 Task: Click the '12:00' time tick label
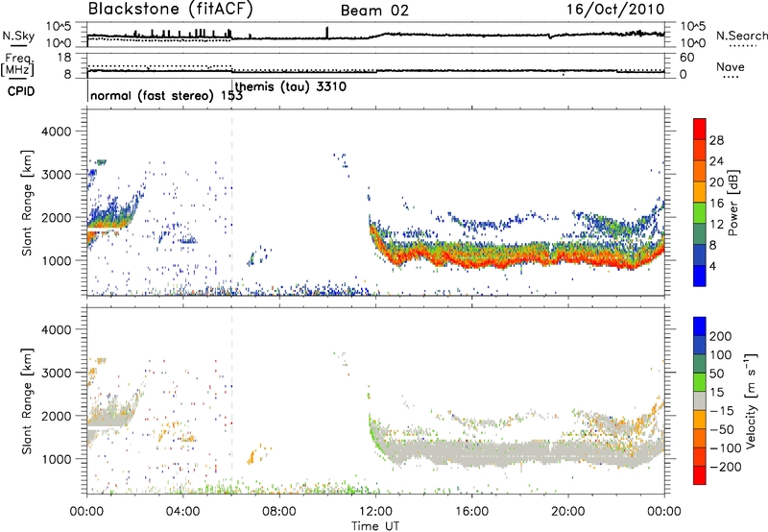[x=375, y=512]
